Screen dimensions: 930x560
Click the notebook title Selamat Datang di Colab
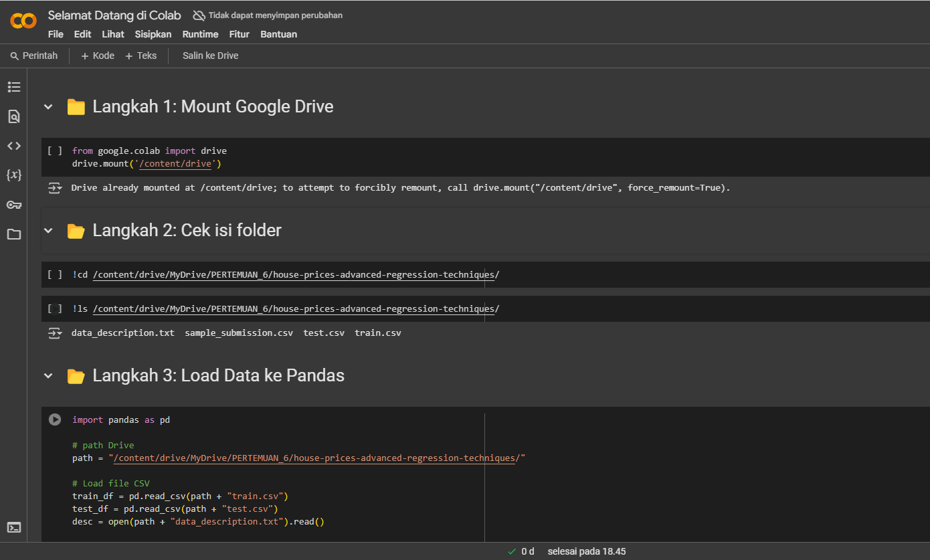pyautogui.click(x=114, y=15)
